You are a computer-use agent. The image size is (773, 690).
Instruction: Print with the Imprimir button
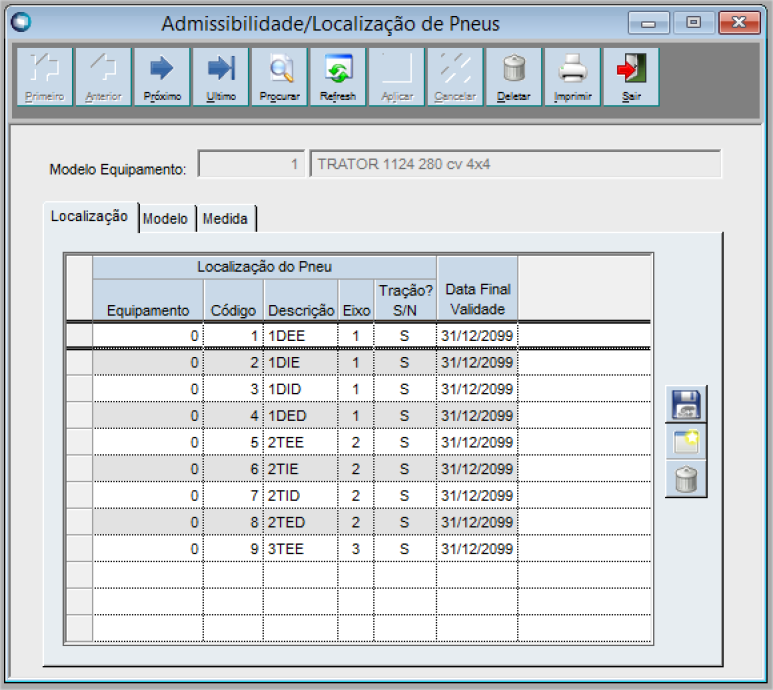click(x=572, y=77)
